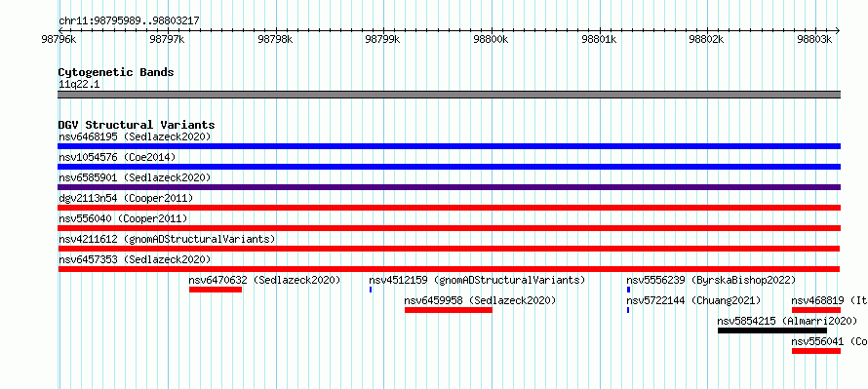
Task: Click the 98800k ruler tick label
Action: [492, 40]
